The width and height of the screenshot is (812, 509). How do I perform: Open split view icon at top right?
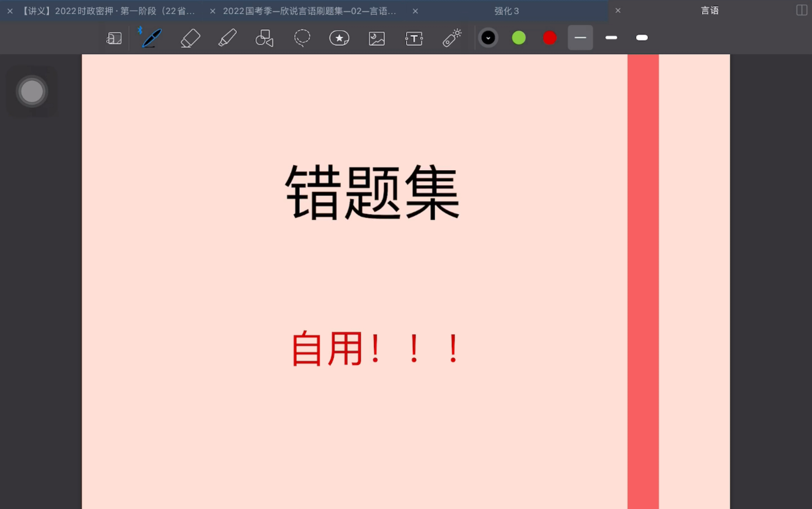click(x=801, y=10)
